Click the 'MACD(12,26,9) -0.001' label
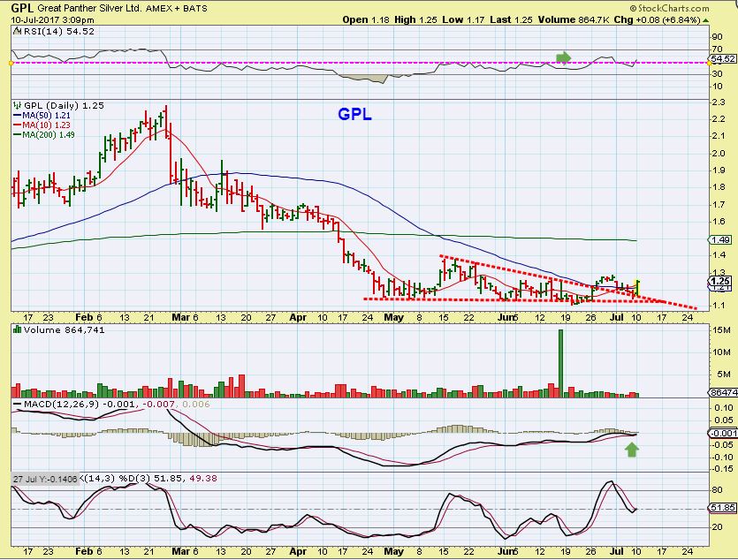738x560 pixels. 80,404
